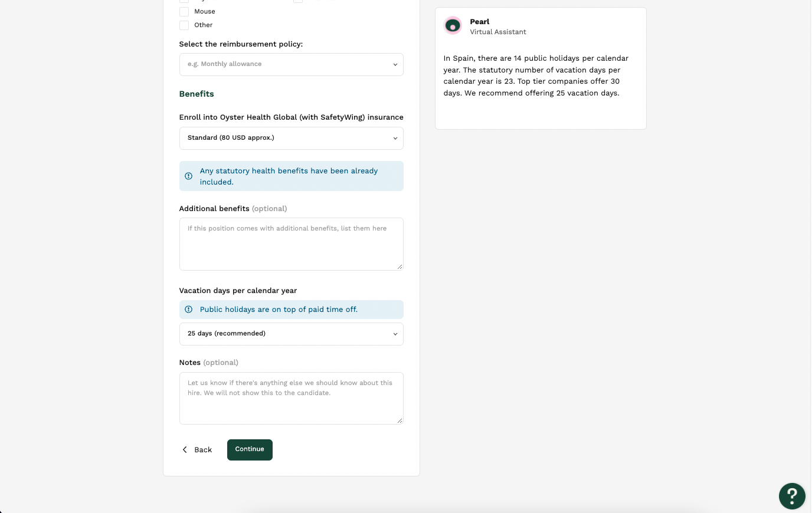
Task: Expand the Oyster Health insurance plan dropdown
Action: tap(292, 138)
